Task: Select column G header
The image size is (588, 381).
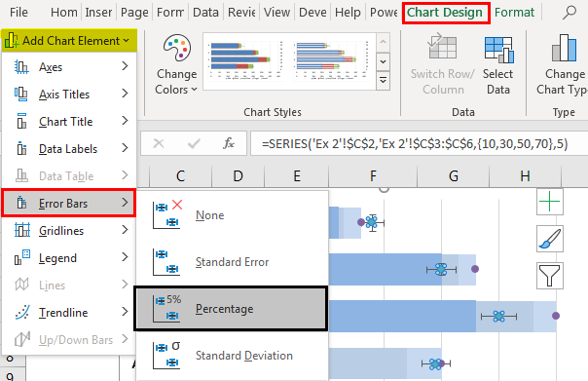Action: 453,176
